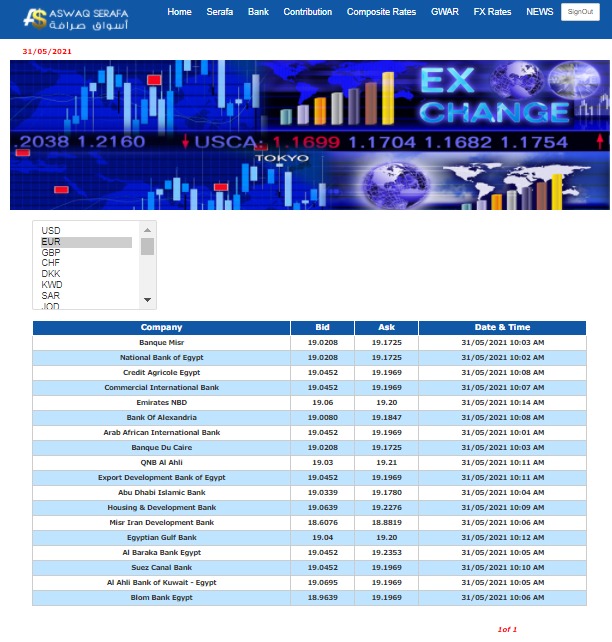This screenshot has width=612, height=642.
Task: Click the Ask column header
Action: 386,328
